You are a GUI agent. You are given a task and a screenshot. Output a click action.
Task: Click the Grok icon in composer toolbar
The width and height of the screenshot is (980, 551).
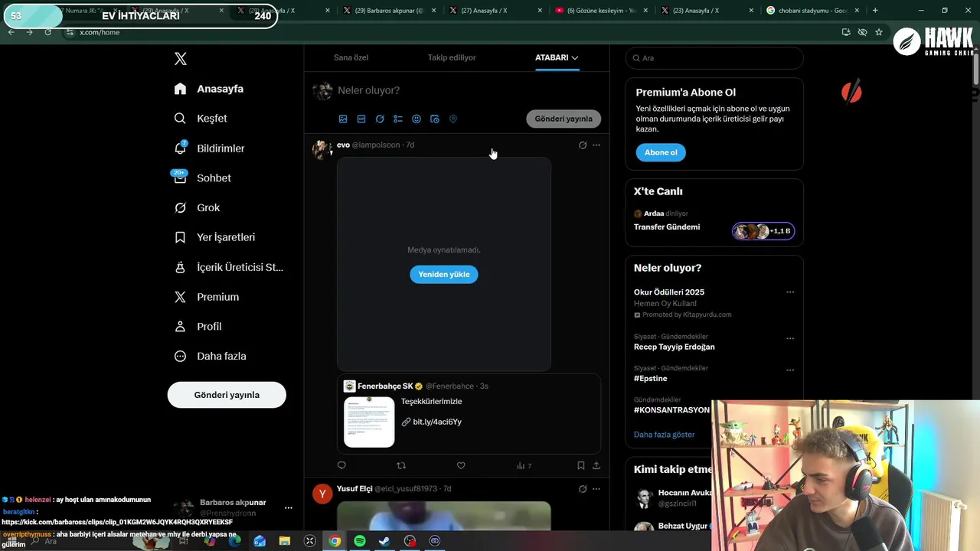(x=380, y=119)
